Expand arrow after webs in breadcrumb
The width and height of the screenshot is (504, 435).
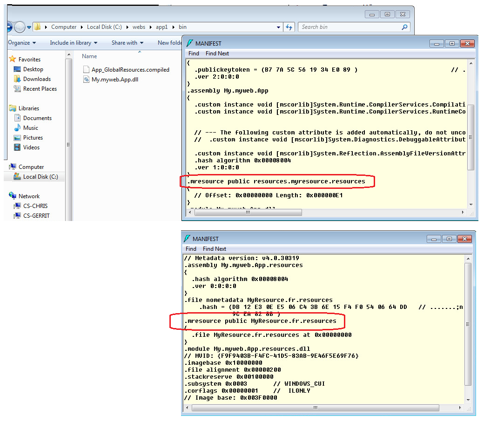(x=150, y=27)
